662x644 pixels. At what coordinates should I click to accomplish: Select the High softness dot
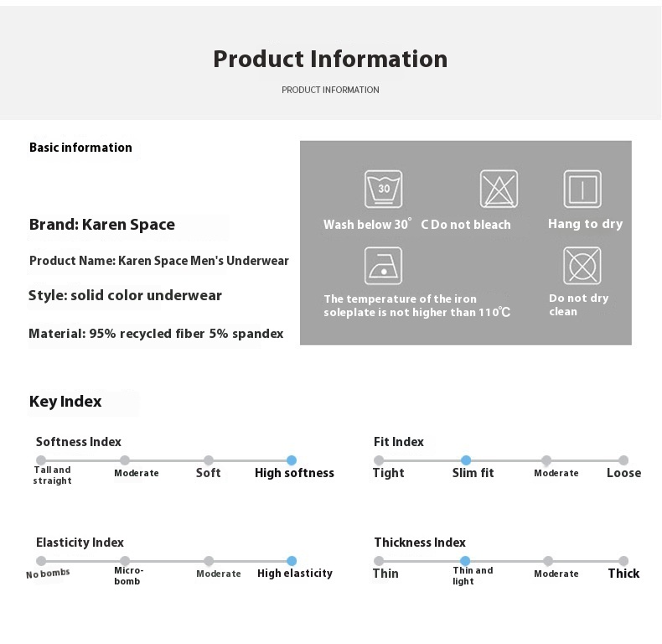[x=292, y=460]
